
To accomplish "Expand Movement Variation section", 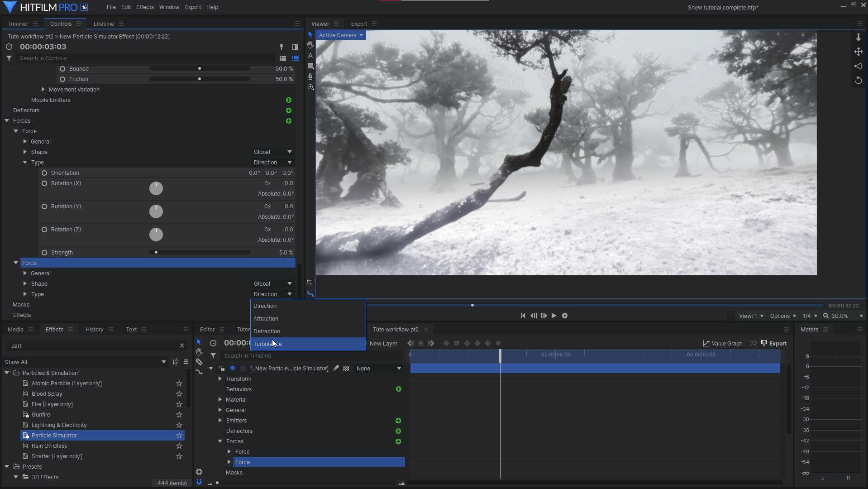I will (x=43, y=90).
